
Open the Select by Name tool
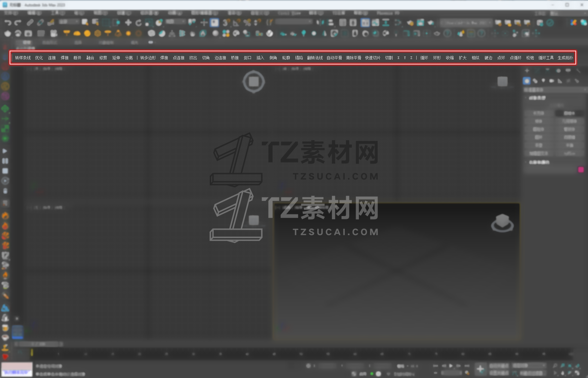pyautogui.click(x=95, y=22)
